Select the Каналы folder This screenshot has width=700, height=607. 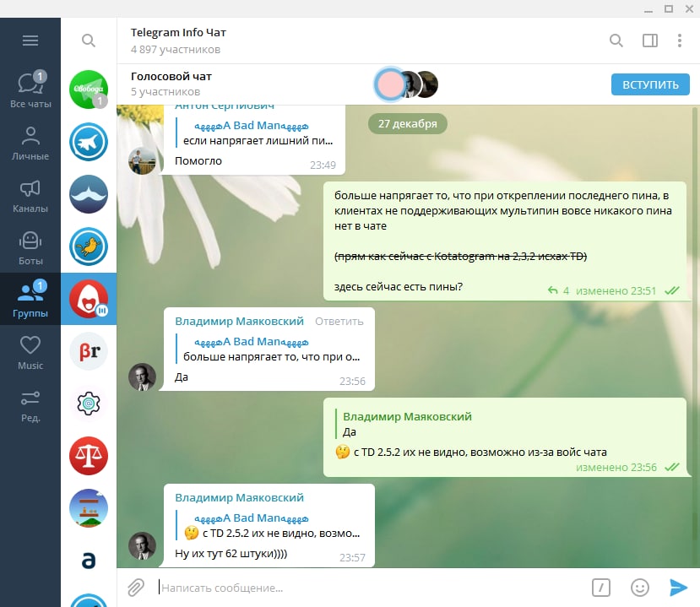coord(30,196)
